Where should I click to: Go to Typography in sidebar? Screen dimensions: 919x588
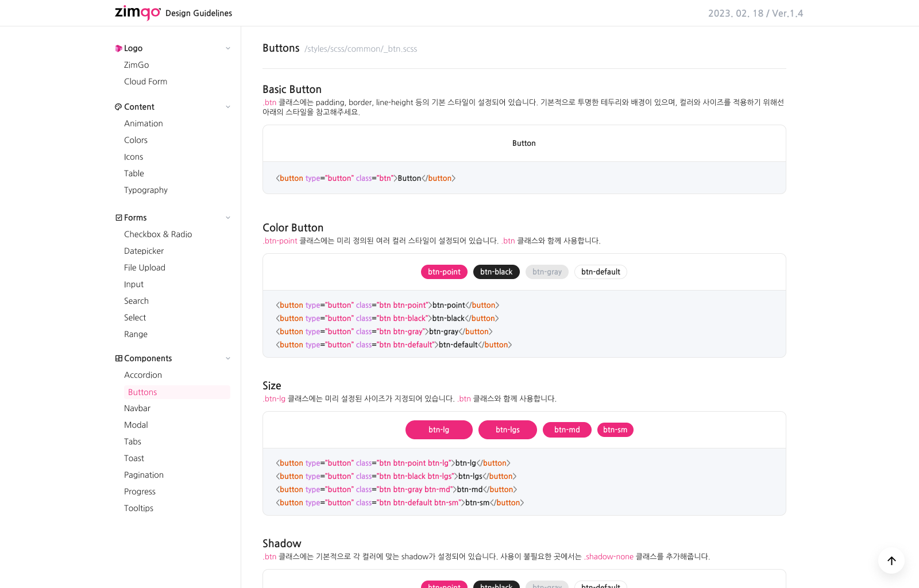coord(146,190)
